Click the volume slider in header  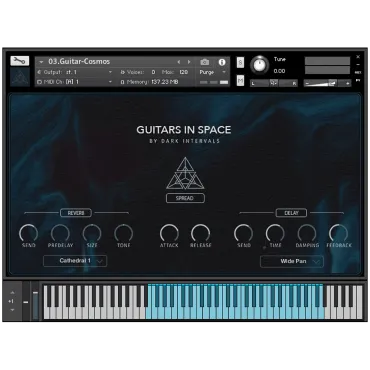click(327, 83)
